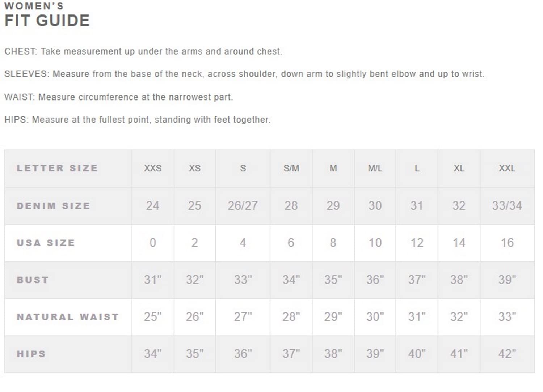Click the CHEST measurement instruction text
This screenshot has height=392, width=543.
click(143, 51)
